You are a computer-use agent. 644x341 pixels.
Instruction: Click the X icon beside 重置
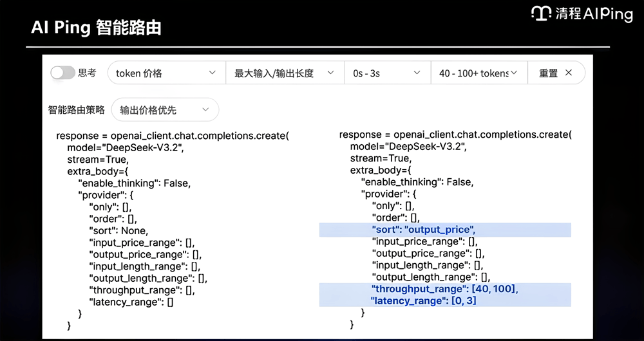(x=569, y=73)
